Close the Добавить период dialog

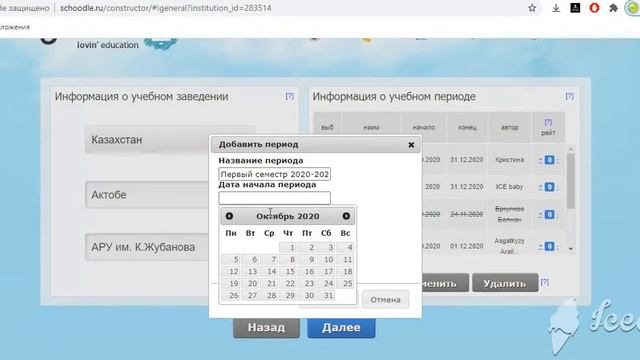(411, 144)
